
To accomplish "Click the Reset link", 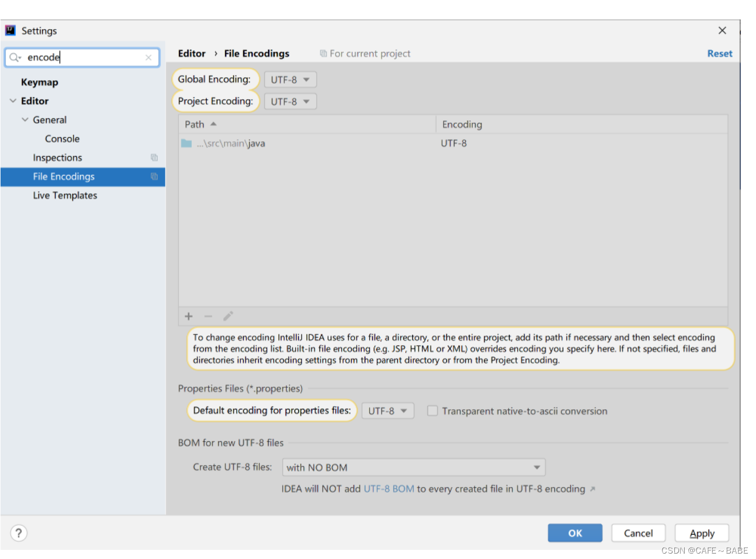I will tap(719, 53).
